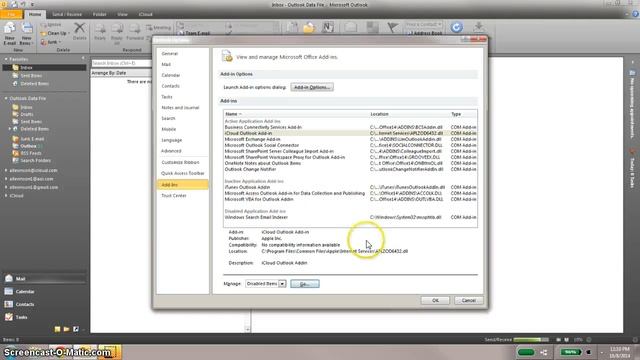Viewport: 640px width, 360px height.
Task: Select Drafts folder in Outlook Data File
Action: click(x=27, y=114)
